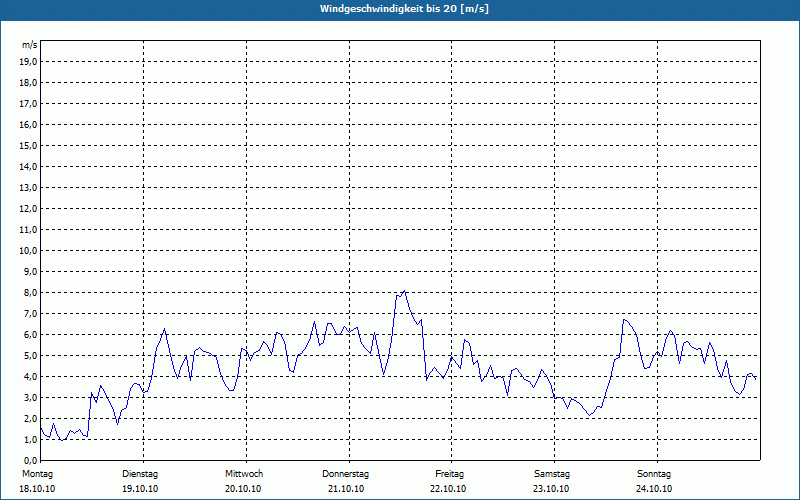Click the date 18.10.10

click(37, 489)
